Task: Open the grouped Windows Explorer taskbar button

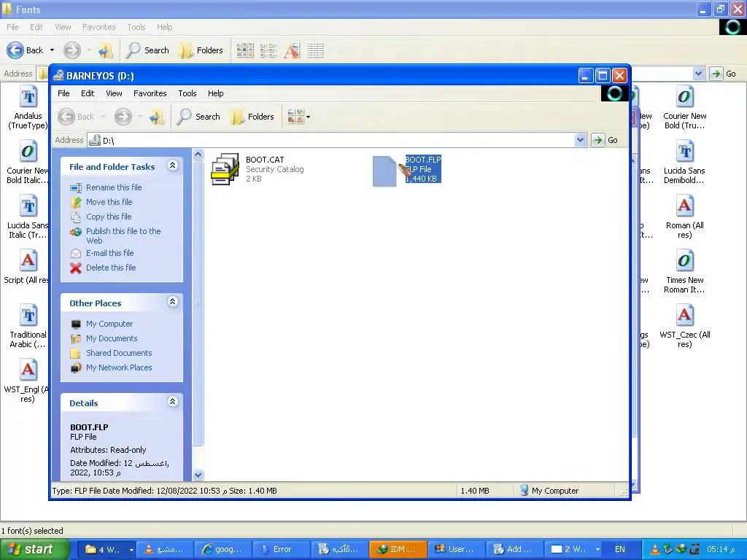Action: tap(107, 549)
